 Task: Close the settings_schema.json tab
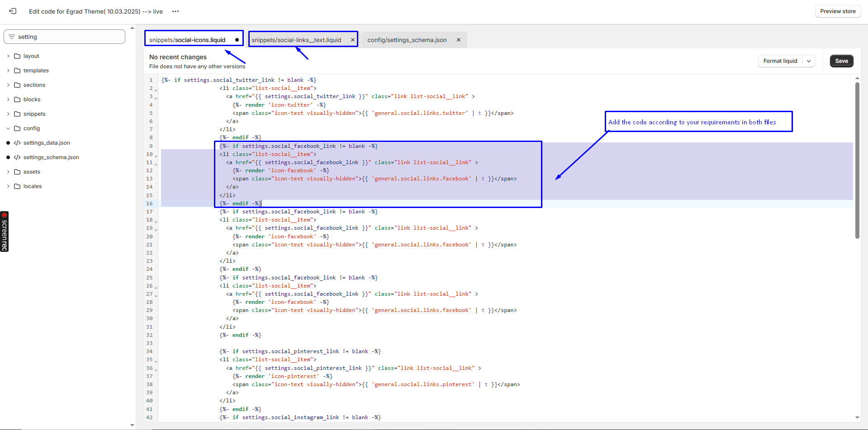459,40
